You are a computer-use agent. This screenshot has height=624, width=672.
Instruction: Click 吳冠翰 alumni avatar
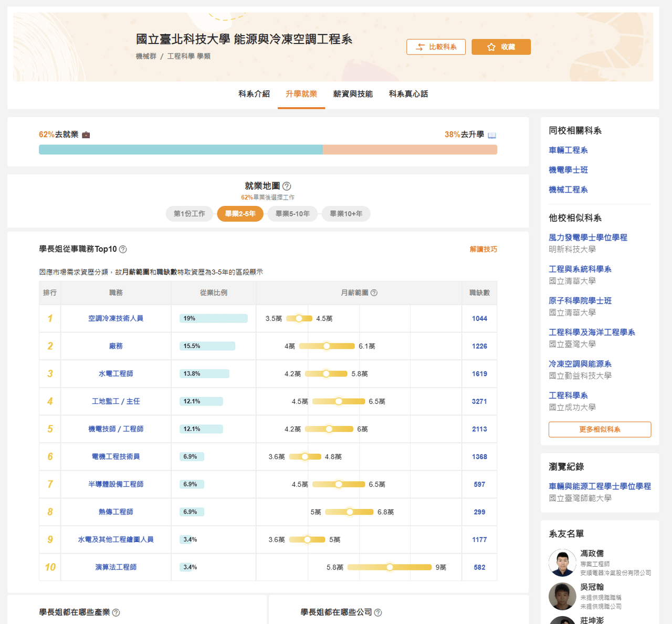pos(562,596)
